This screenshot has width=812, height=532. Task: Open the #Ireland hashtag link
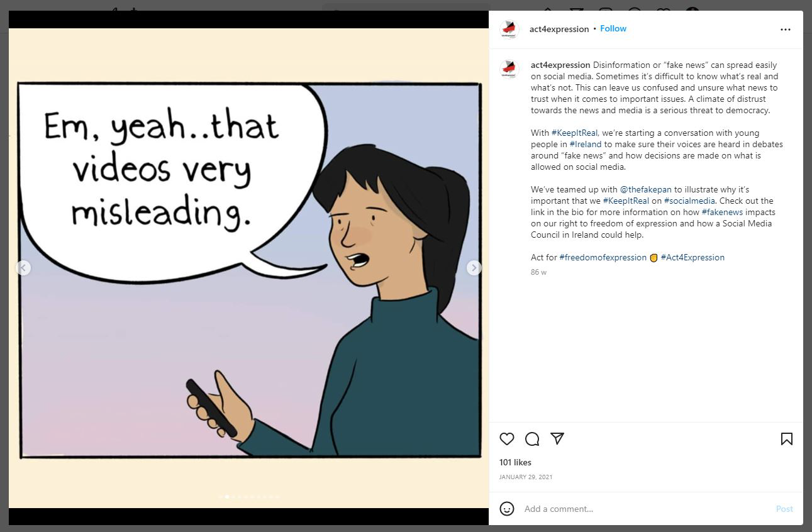[585, 145]
